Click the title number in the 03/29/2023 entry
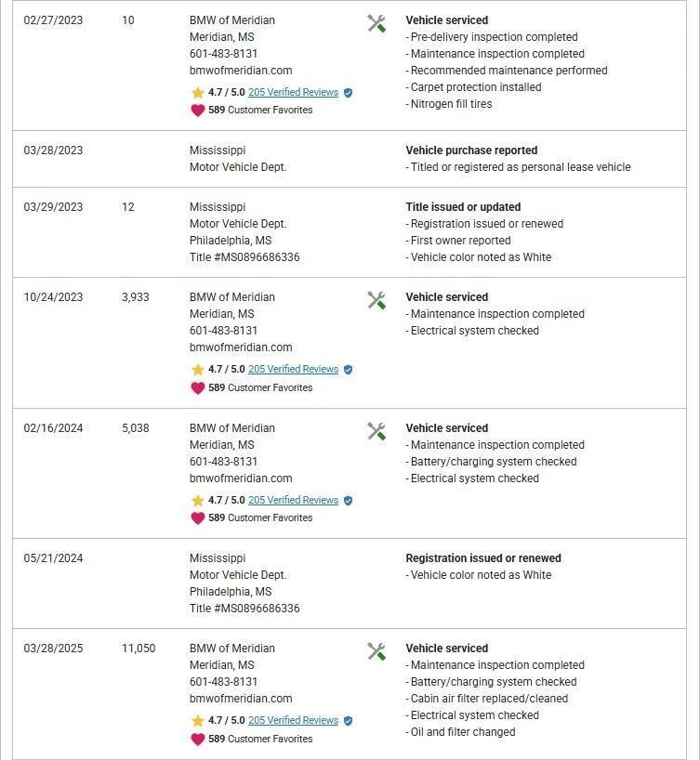This screenshot has width=700, height=760. 244,257
